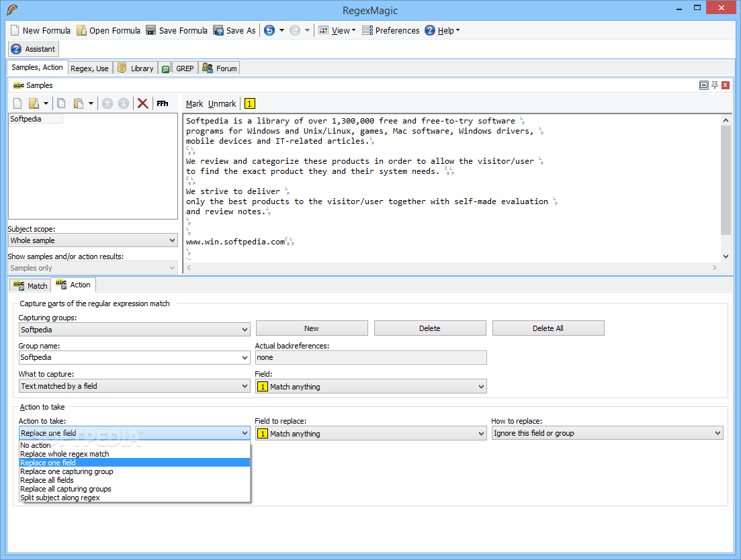Switch to Action tab

tap(74, 285)
